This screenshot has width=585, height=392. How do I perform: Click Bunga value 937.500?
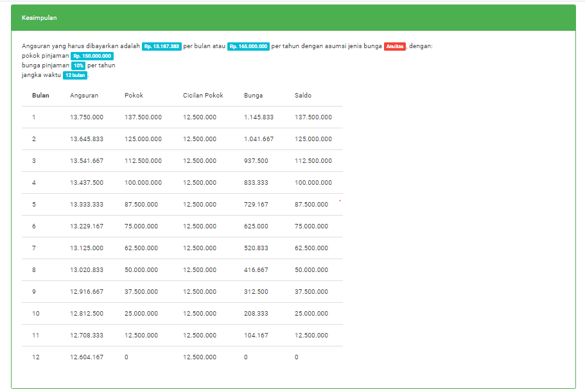click(x=256, y=161)
